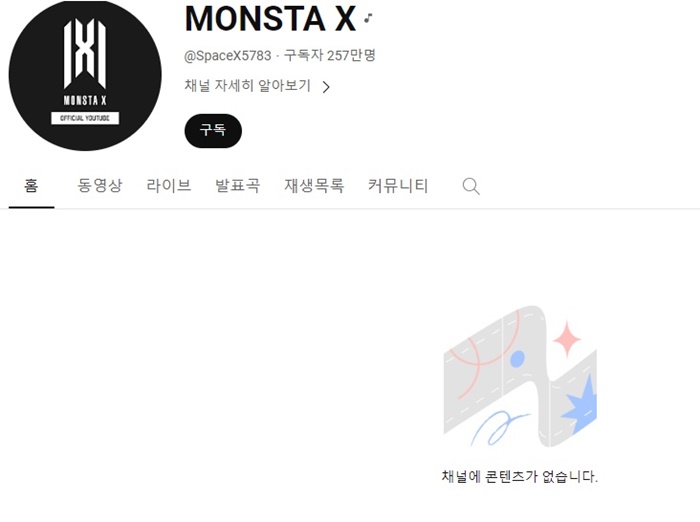This screenshot has height=522, width=700.
Task: Expand channel details via the chevron arrow
Action: [326, 87]
